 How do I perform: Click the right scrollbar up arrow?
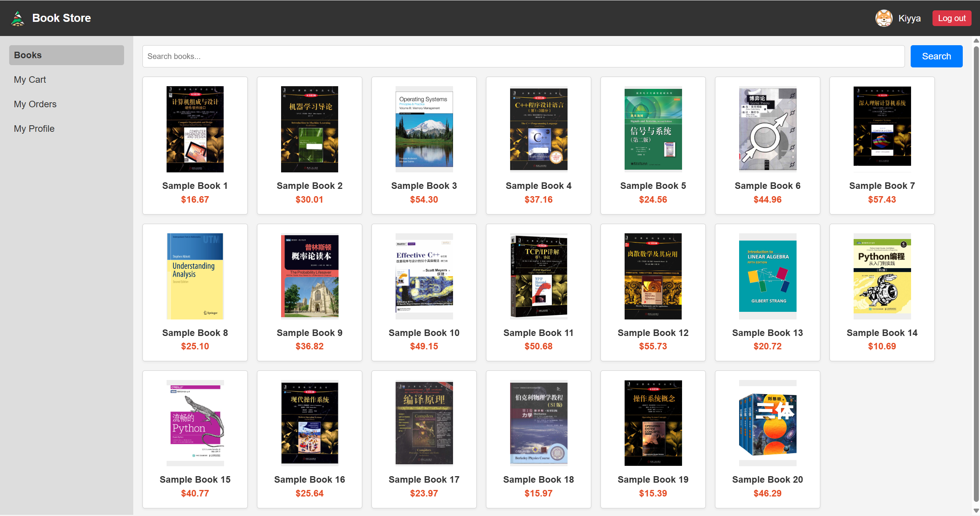click(976, 40)
